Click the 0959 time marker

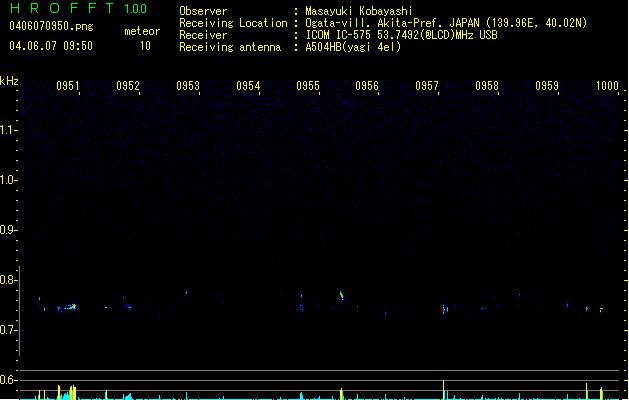coord(547,86)
